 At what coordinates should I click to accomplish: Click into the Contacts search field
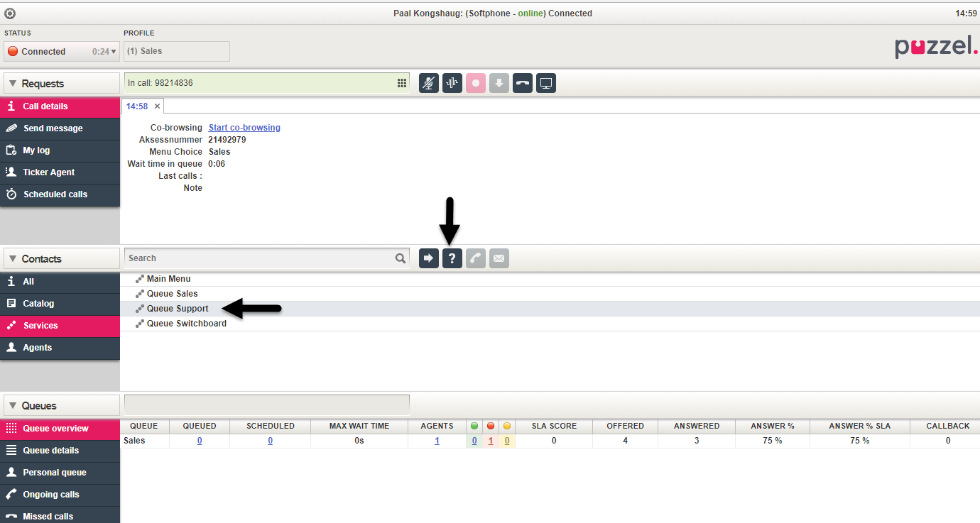[259, 258]
